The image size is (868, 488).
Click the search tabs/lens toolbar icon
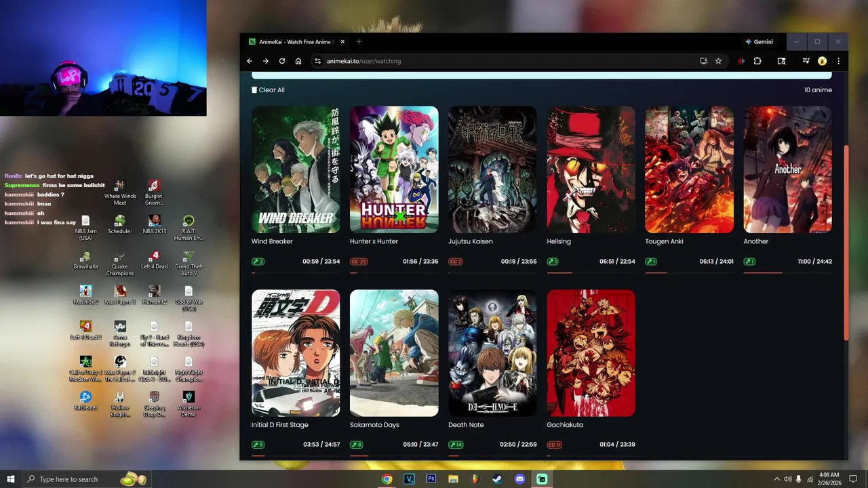[x=781, y=61]
